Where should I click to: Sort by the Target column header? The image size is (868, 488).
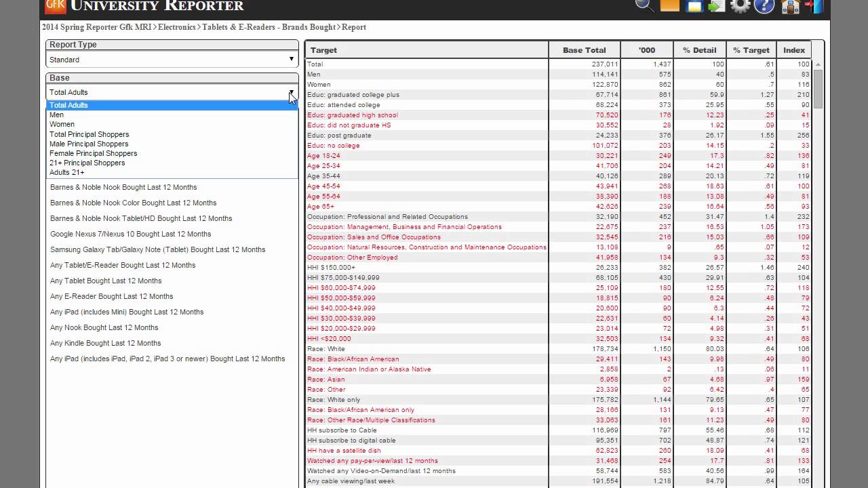pyautogui.click(x=427, y=50)
